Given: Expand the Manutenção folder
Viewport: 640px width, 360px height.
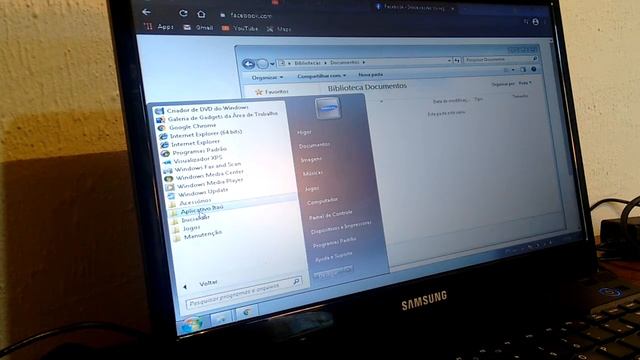Looking at the screenshot, I should [198, 236].
